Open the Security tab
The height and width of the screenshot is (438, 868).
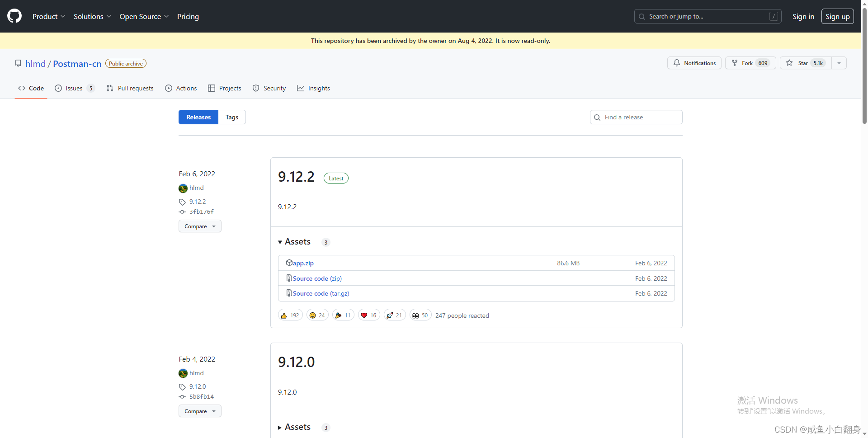pos(269,88)
